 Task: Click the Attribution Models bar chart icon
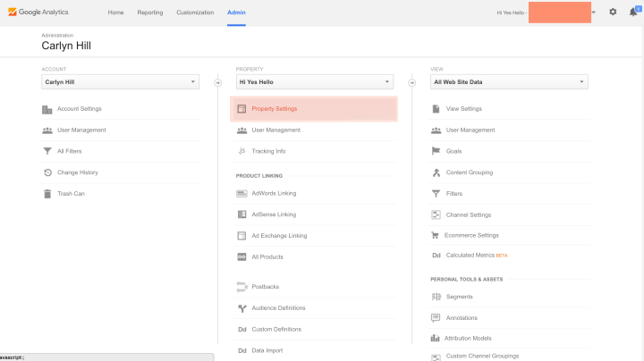coord(435,338)
